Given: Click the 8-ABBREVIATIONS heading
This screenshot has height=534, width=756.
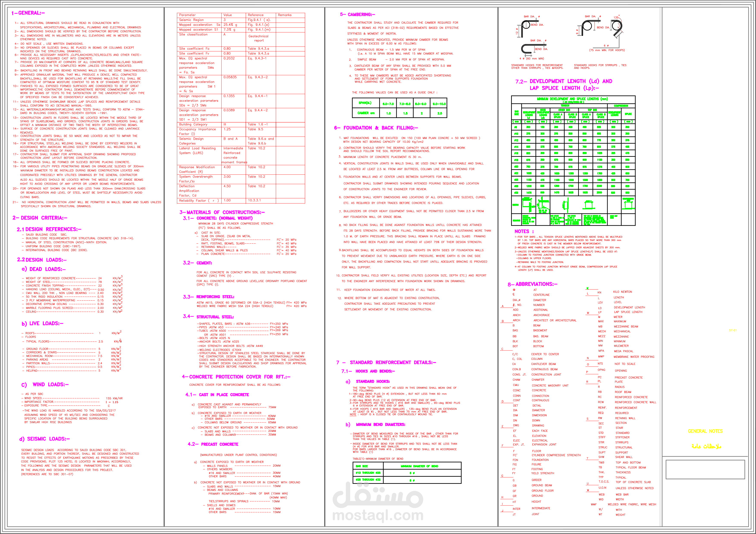Looking at the screenshot, I should [532, 284].
